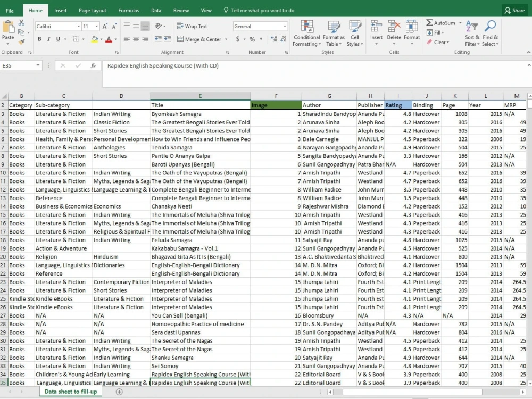
Task: Select the 'Data sheet to fill-up' sheet tab
Action: [71, 392]
